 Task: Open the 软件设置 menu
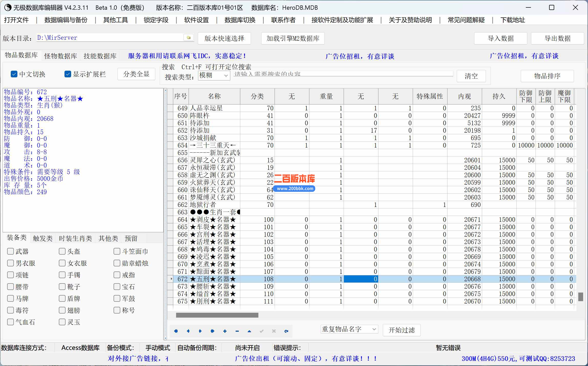click(197, 20)
